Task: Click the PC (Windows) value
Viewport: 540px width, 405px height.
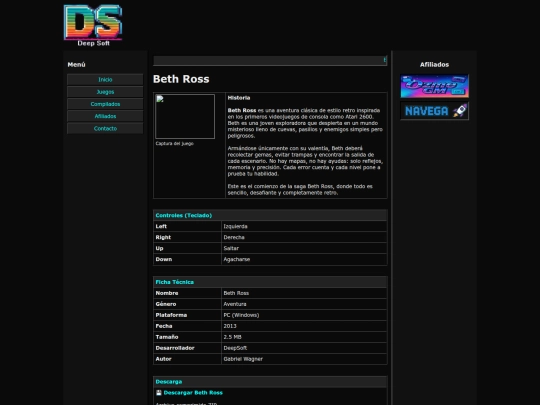Action: click(x=241, y=315)
